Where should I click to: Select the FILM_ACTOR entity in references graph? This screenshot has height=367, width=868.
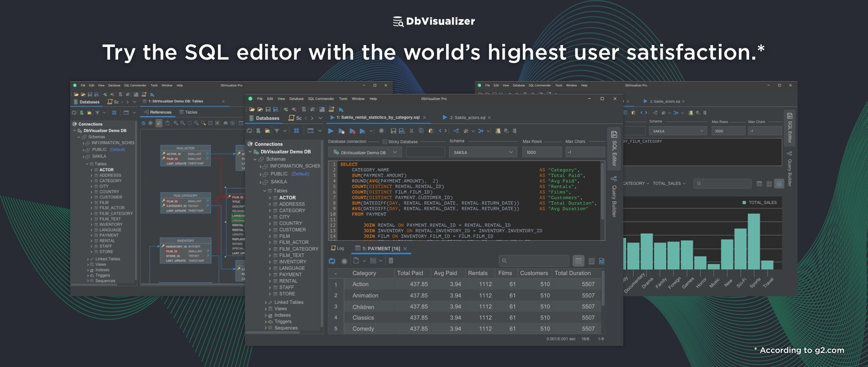(x=186, y=156)
